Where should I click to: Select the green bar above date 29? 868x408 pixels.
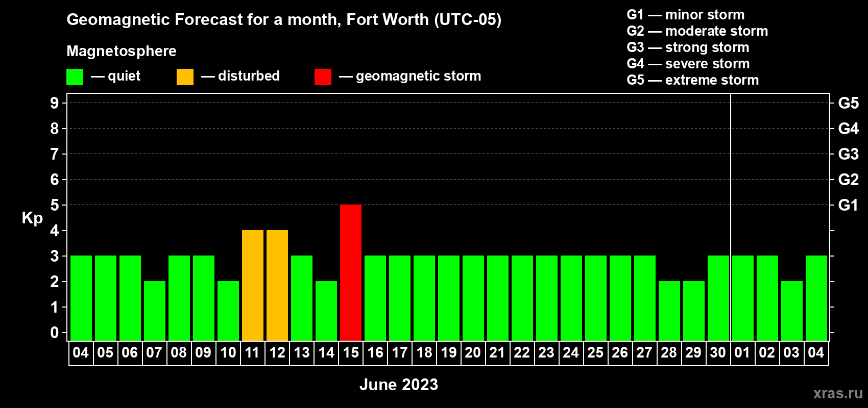click(x=694, y=311)
